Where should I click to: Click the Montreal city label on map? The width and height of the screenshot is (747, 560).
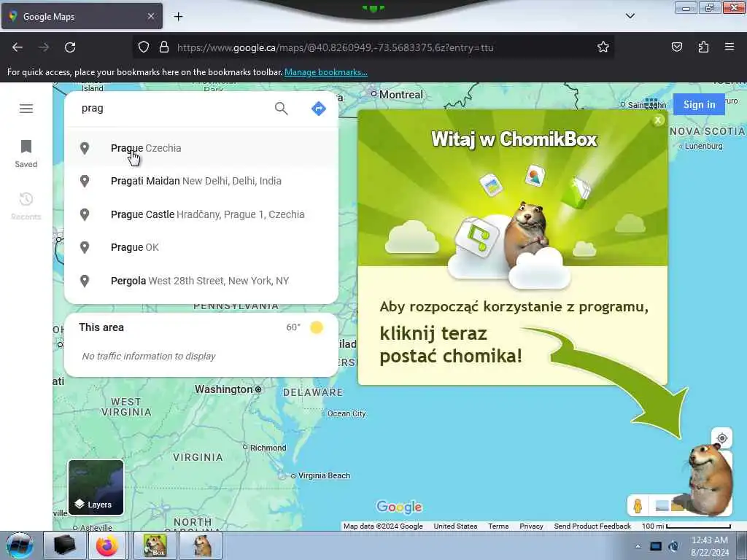point(400,95)
